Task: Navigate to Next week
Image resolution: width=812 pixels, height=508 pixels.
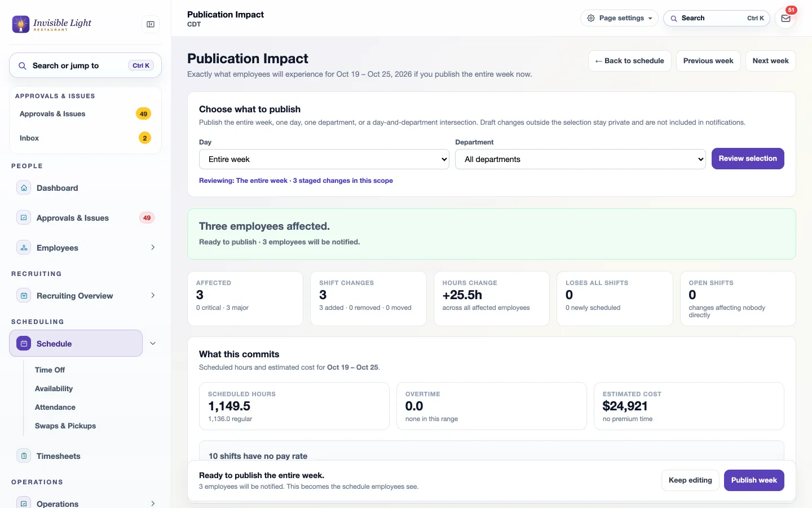Action: pos(770,61)
